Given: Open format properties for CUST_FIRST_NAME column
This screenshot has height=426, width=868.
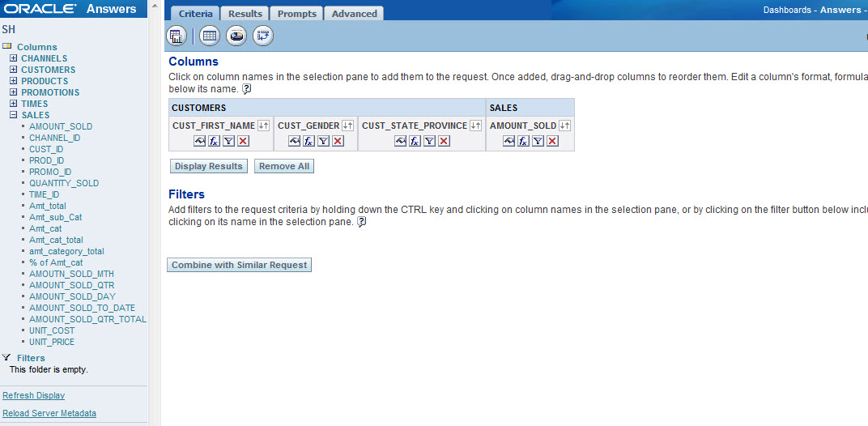Looking at the screenshot, I should (200, 141).
